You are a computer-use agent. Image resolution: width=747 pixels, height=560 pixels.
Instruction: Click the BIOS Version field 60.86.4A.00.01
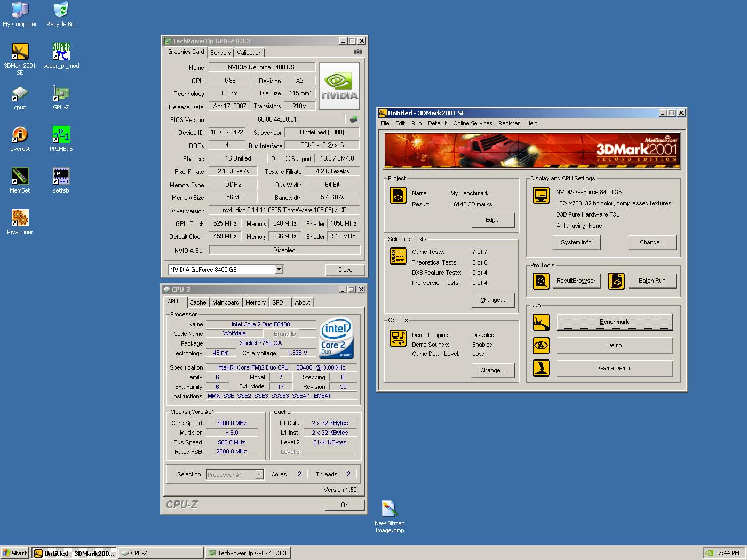click(277, 119)
